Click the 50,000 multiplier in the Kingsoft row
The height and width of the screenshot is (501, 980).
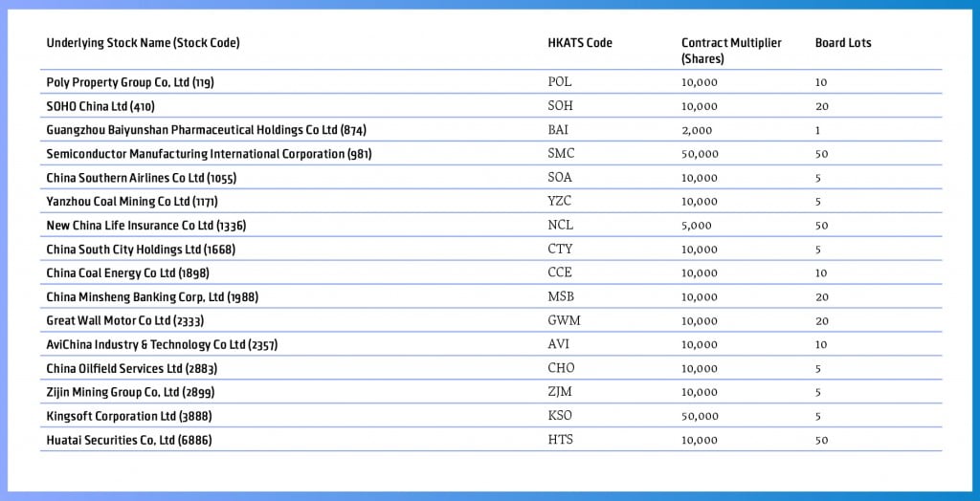tap(700, 416)
